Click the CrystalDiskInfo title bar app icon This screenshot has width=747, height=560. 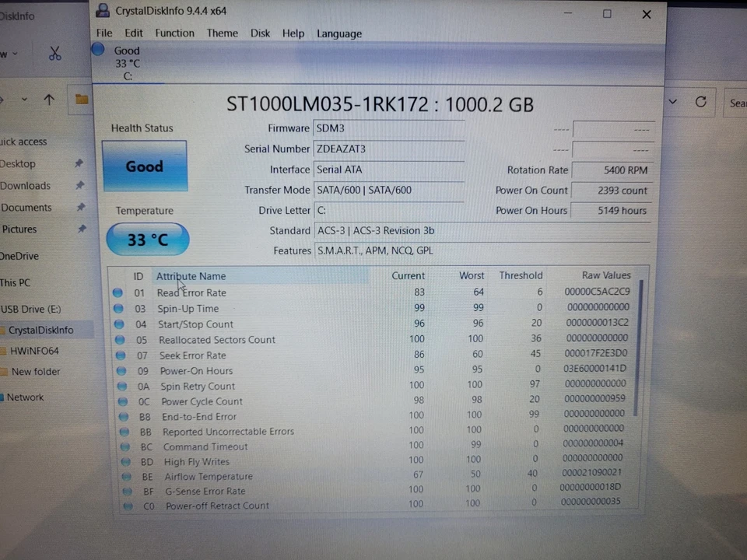tap(103, 10)
